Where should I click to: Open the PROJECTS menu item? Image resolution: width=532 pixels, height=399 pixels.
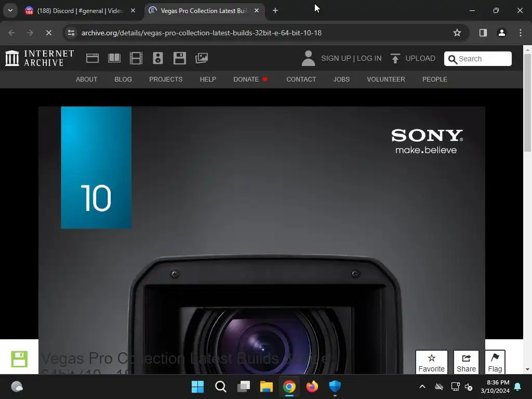pos(166,79)
